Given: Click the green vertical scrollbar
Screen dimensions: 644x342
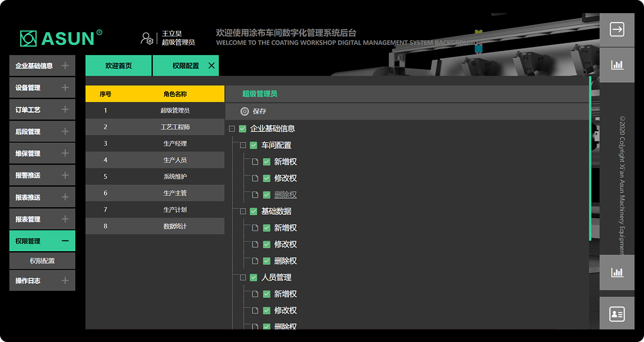Looking at the screenshot, I should coord(590,157).
